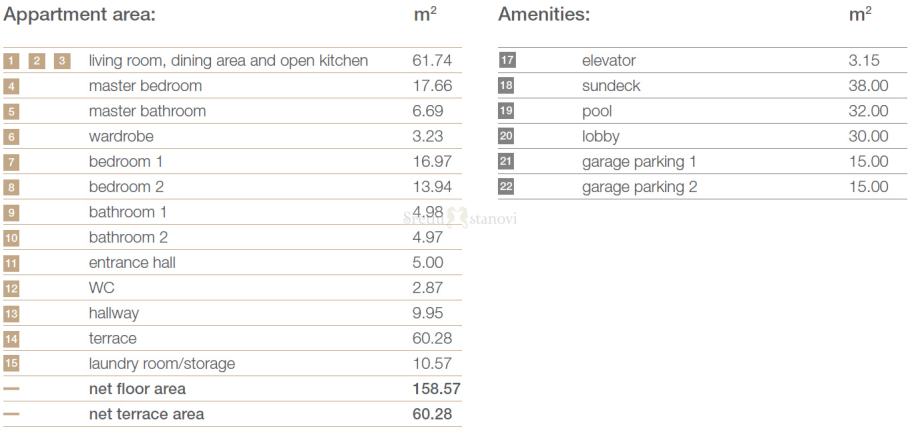Click the 'net terrace area' label
The width and height of the screenshot is (920, 436).
pyautogui.click(x=146, y=414)
